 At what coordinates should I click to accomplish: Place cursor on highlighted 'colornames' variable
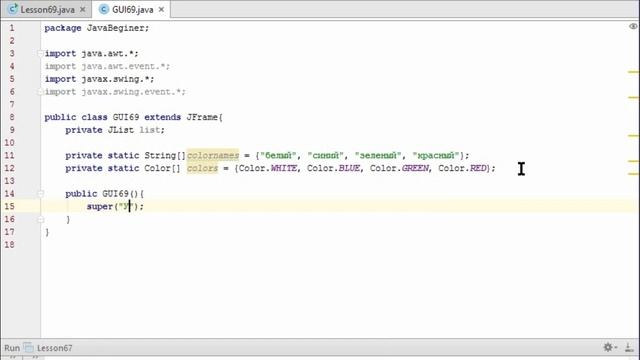[x=213, y=156]
